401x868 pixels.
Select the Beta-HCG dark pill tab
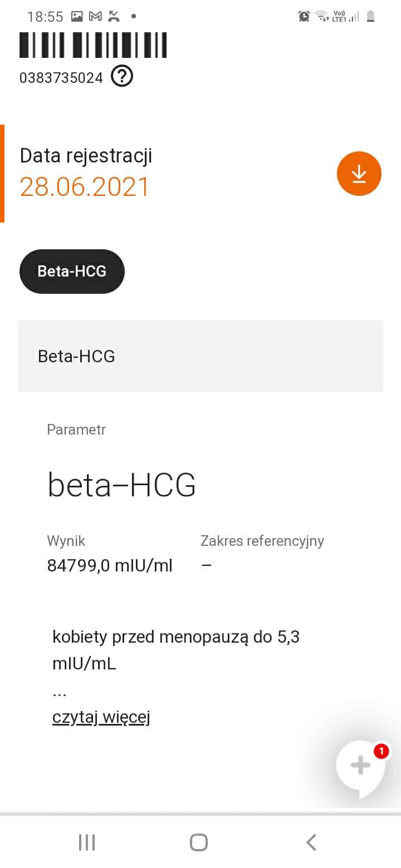tap(72, 272)
